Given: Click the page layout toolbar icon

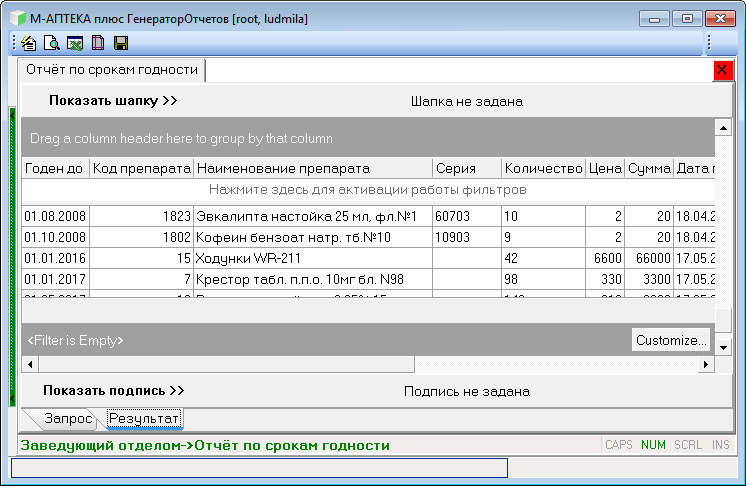Looking at the screenshot, I should tap(97, 43).
